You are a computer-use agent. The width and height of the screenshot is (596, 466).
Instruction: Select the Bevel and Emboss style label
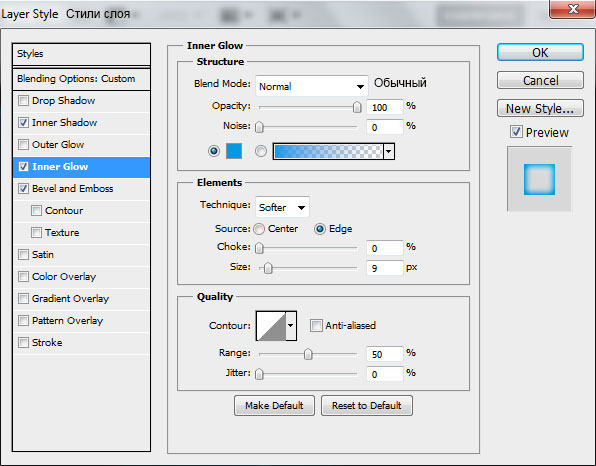coord(73,189)
